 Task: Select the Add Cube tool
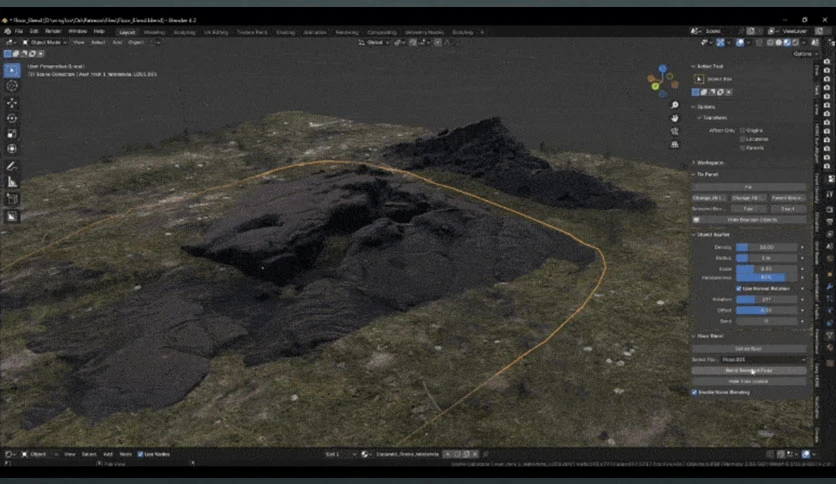pos(12,199)
